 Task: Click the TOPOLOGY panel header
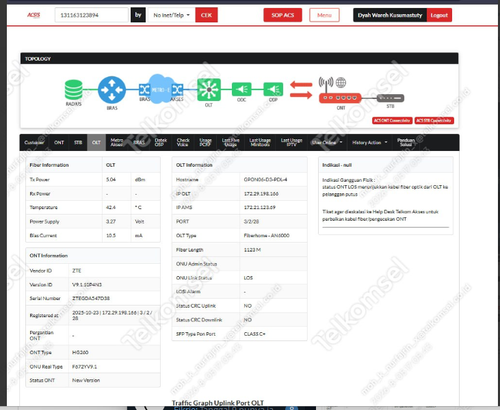coord(239,59)
